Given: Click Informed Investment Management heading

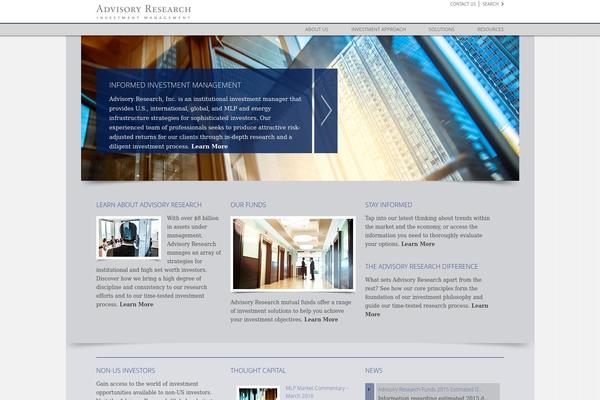Looking at the screenshot, I should pos(175,85).
